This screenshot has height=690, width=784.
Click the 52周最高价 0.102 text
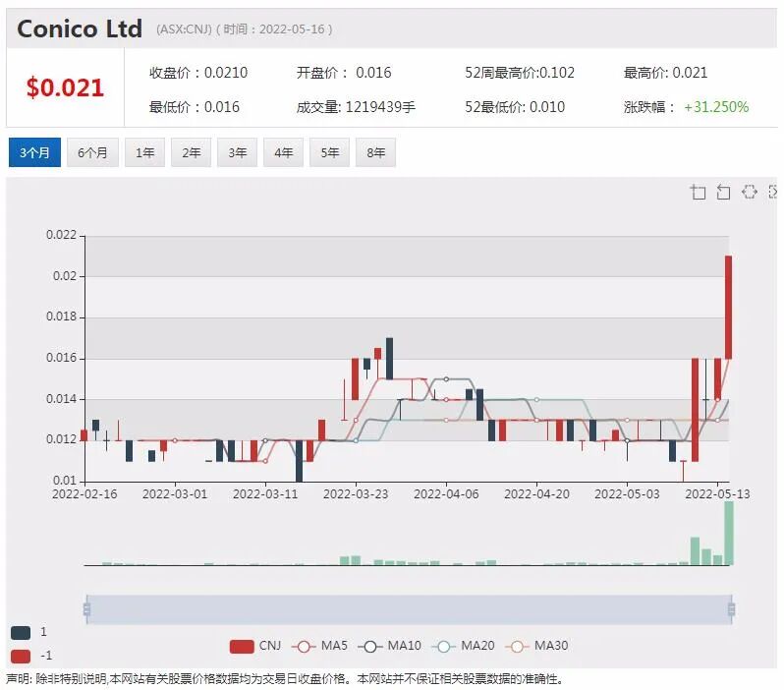tap(520, 73)
